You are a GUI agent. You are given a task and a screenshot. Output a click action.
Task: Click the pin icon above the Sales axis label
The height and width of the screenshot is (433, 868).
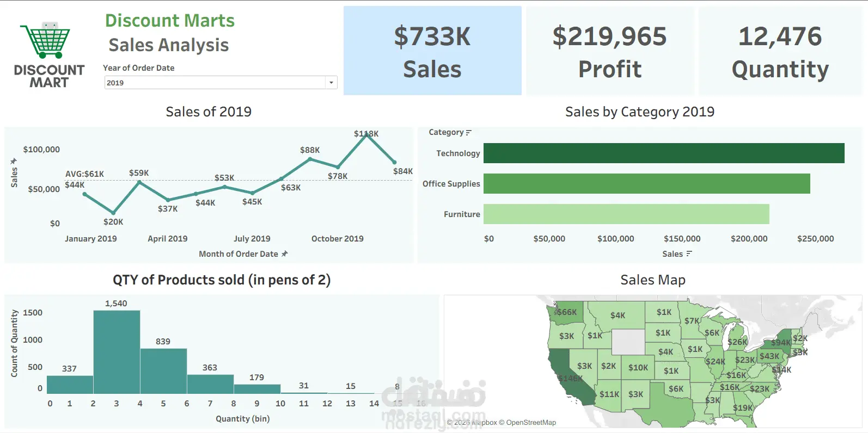pos(14,161)
